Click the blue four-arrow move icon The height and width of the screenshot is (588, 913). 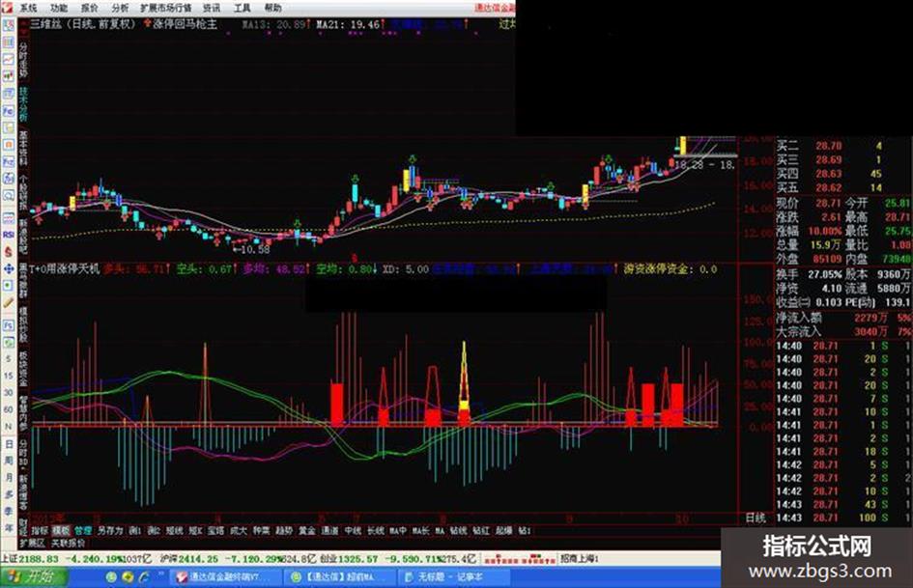click(8, 268)
